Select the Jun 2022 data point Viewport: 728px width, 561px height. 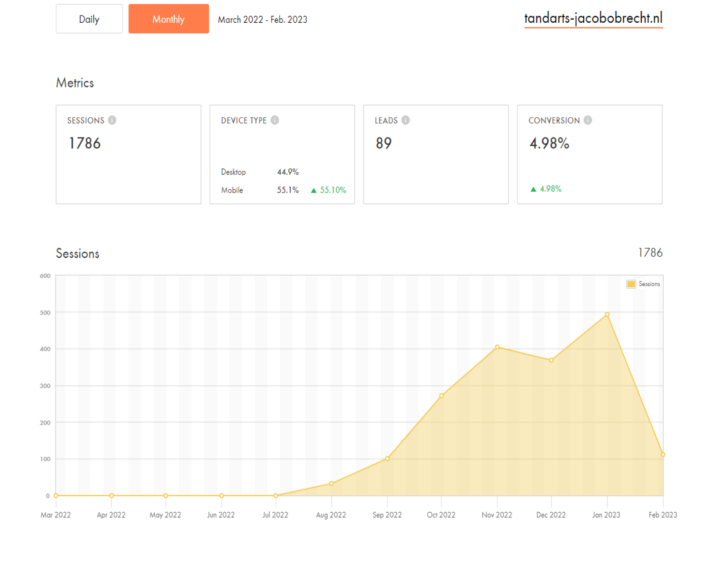[222, 495]
